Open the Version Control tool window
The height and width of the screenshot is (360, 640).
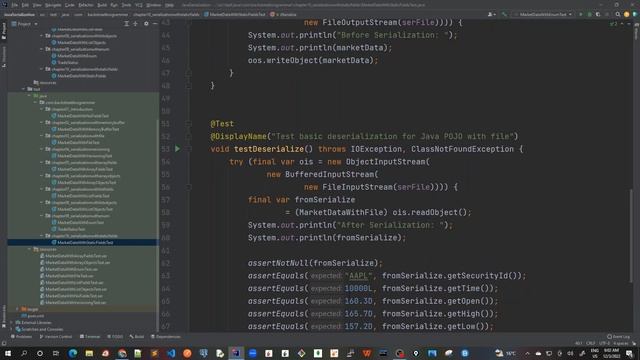pos(56,337)
